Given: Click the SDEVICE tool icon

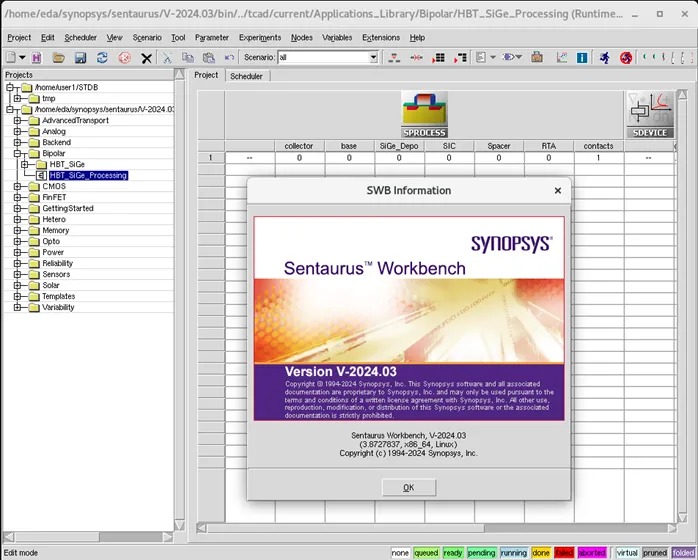Looking at the screenshot, I should [650, 114].
